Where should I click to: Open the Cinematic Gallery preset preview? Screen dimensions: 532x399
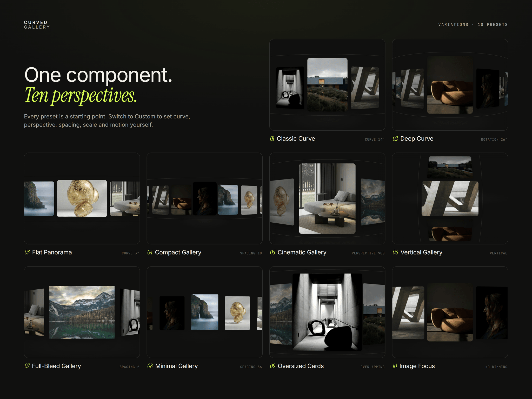click(327, 198)
